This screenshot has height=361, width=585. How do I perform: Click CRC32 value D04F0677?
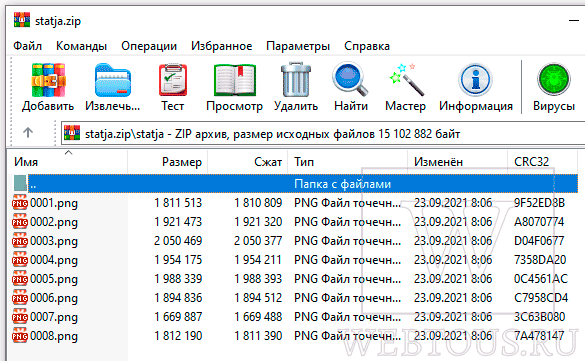click(539, 241)
